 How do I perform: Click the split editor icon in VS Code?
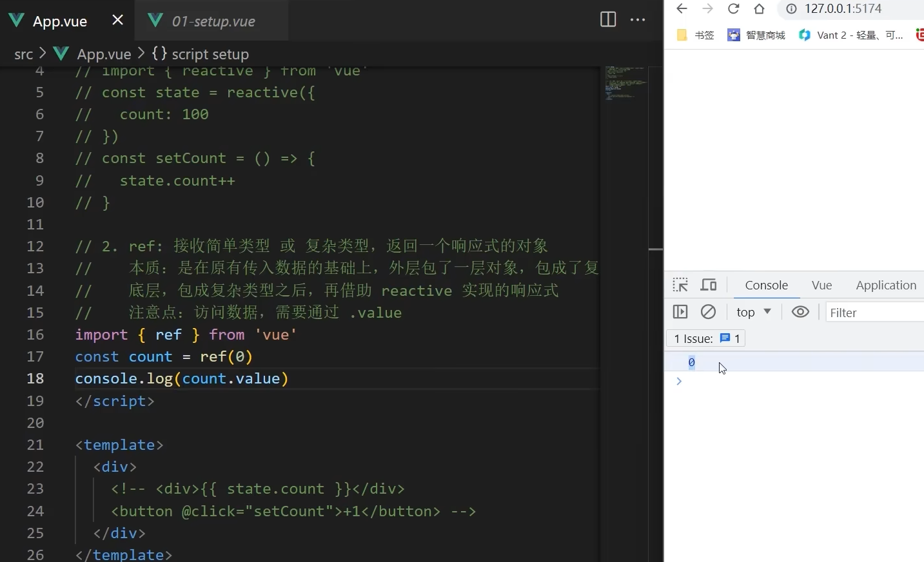607,20
